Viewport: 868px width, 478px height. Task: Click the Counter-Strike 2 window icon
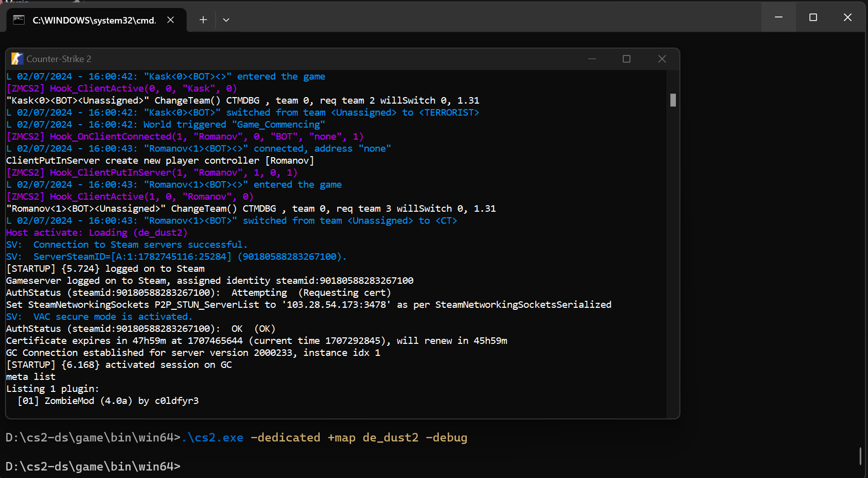[x=17, y=59]
